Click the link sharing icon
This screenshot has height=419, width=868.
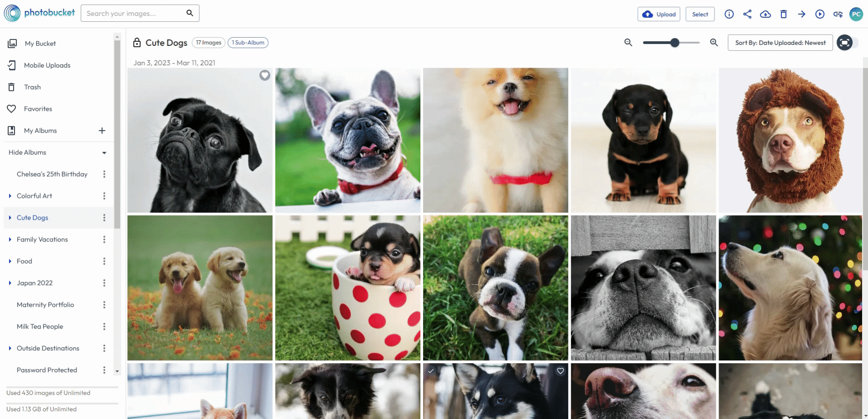click(838, 14)
